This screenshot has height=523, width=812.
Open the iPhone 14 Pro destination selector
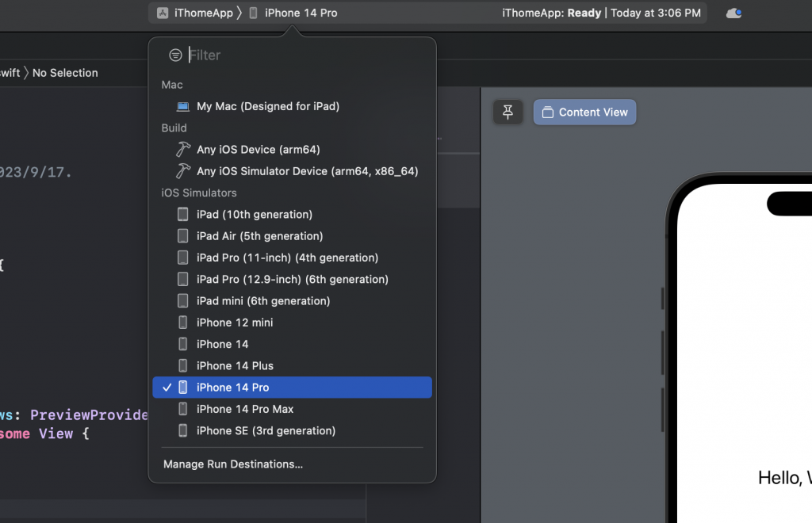301,13
